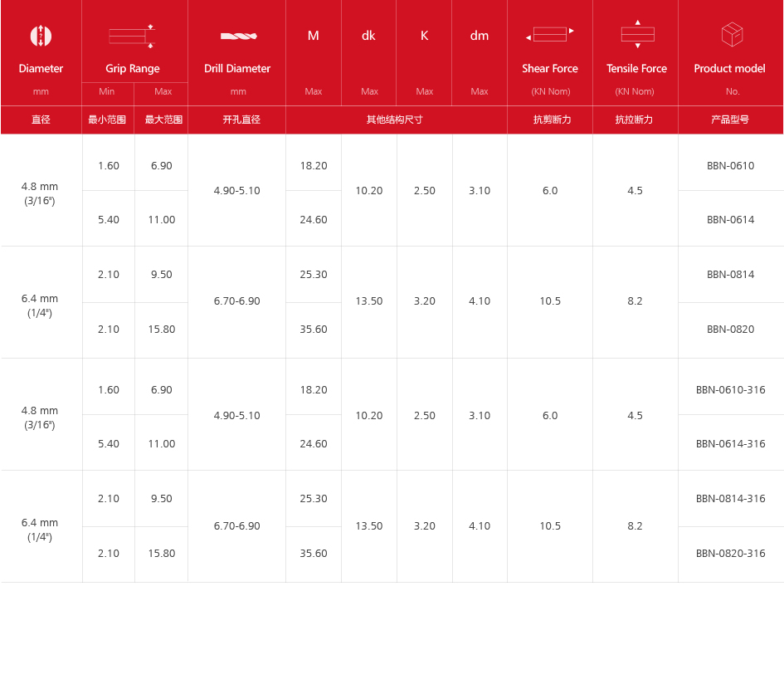The height and width of the screenshot is (679, 784).
Task: Click the Shear Force arrows icon
Action: [550, 35]
